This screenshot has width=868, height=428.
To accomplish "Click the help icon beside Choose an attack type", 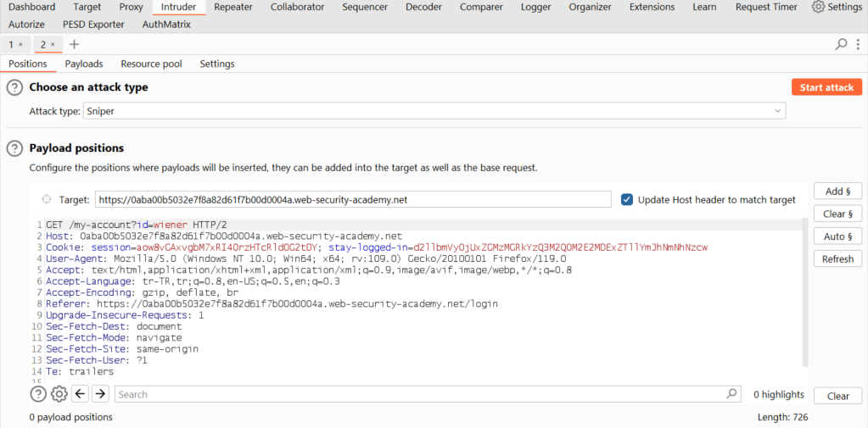I will [14, 87].
